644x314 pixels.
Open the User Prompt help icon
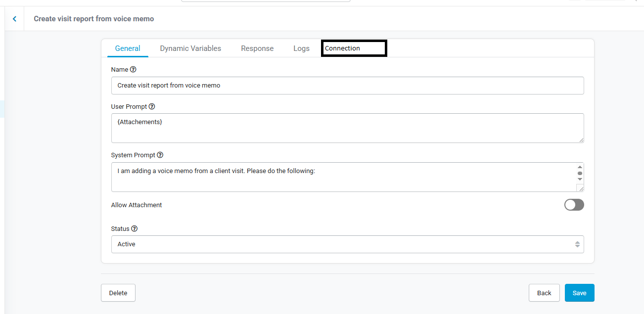tap(152, 107)
